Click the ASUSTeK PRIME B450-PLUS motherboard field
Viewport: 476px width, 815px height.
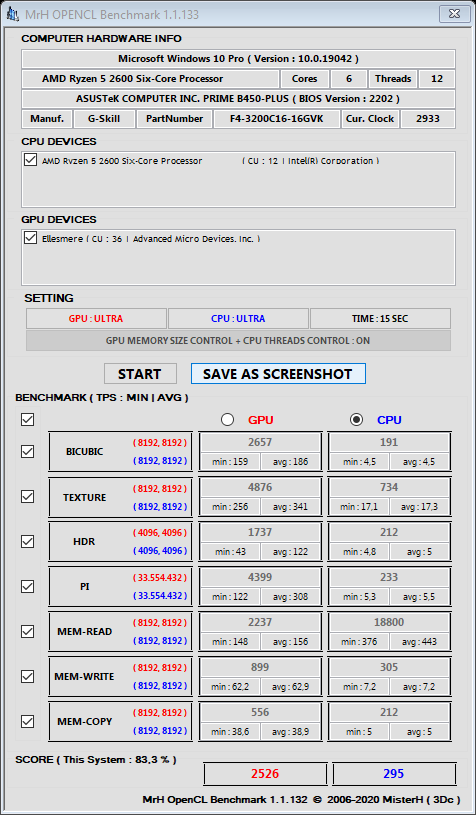[x=239, y=99]
